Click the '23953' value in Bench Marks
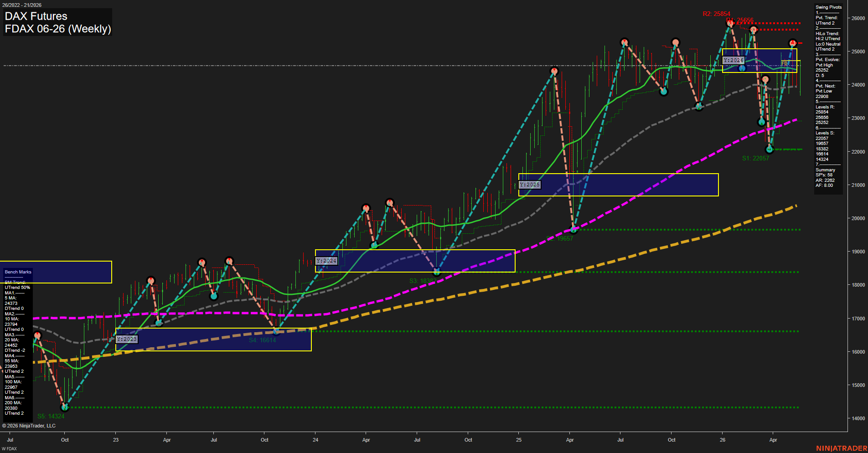 pyautogui.click(x=11, y=366)
